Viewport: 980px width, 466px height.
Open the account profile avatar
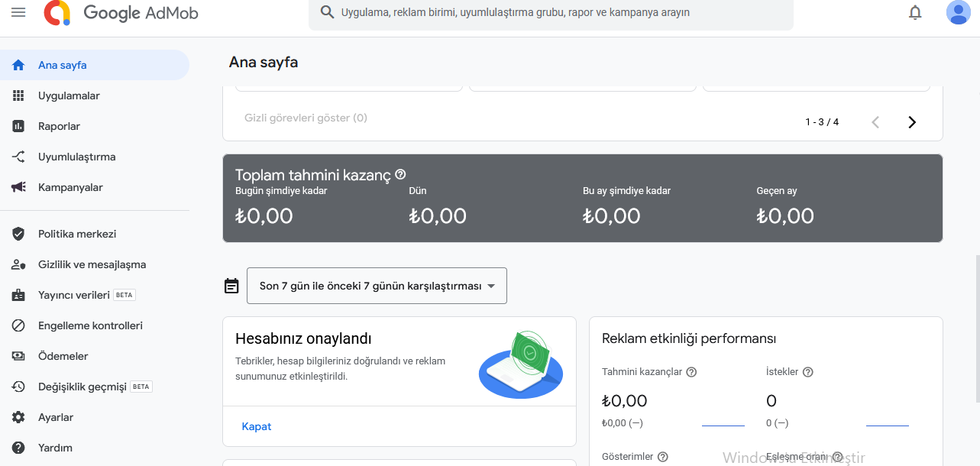[958, 12]
